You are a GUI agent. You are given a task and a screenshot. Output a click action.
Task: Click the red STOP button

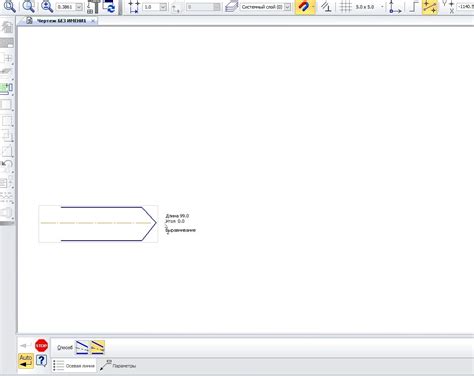tap(41, 346)
